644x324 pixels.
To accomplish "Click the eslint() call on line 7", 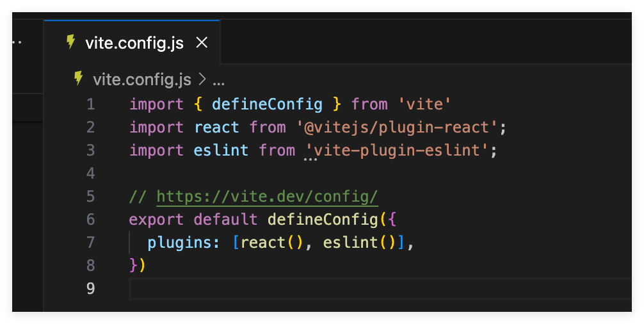I will tap(359, 242).
